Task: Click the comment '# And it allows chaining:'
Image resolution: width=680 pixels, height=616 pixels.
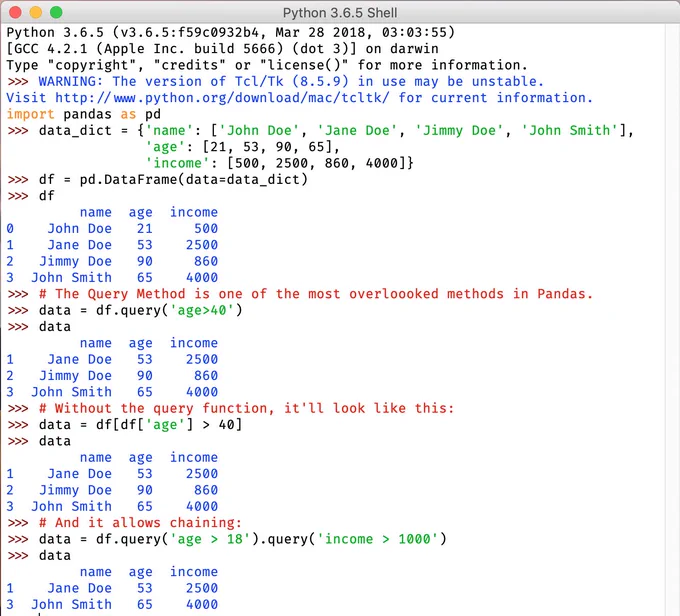Action: click(140, 523)
